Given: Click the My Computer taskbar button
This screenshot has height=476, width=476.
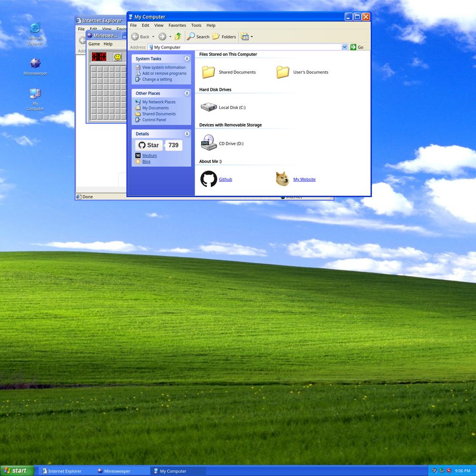Looking at the screenshot, I should (x=178, y=471).
